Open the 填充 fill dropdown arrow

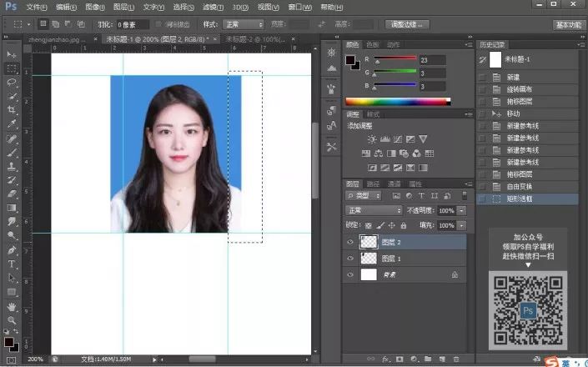pos(461,226)
